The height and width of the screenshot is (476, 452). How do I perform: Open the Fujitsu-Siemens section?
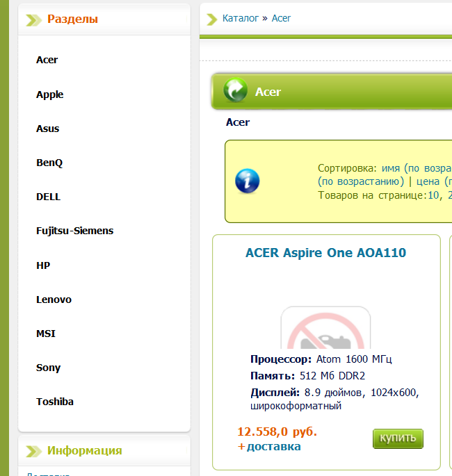74,231
